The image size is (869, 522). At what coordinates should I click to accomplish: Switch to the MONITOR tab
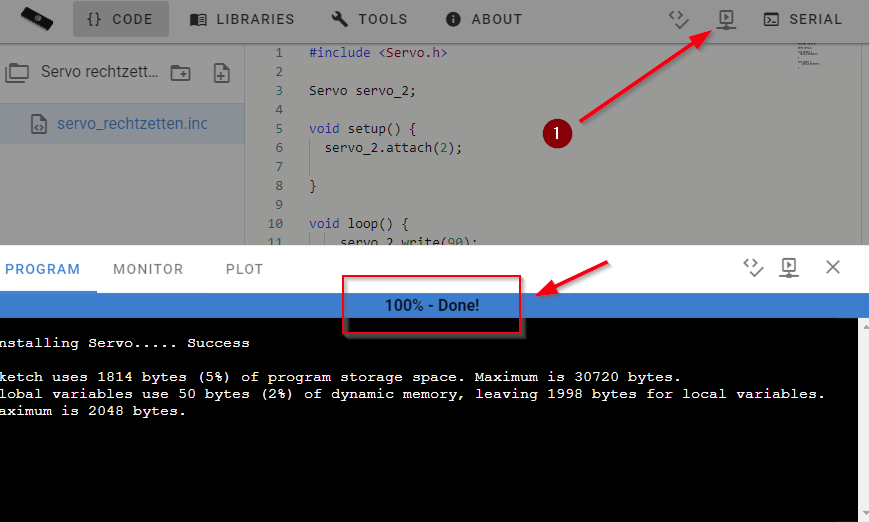click(x=148, y=269)
